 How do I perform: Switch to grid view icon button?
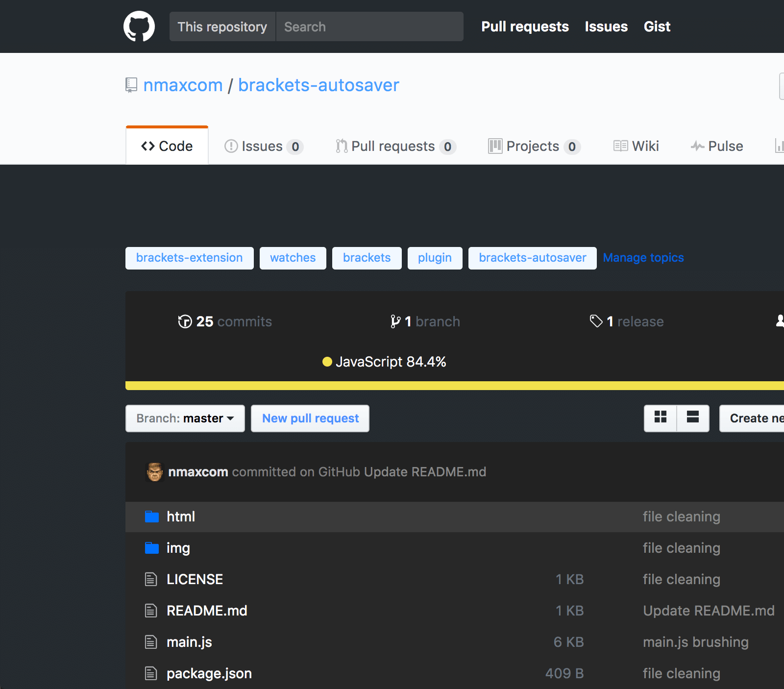coord(661,418)
